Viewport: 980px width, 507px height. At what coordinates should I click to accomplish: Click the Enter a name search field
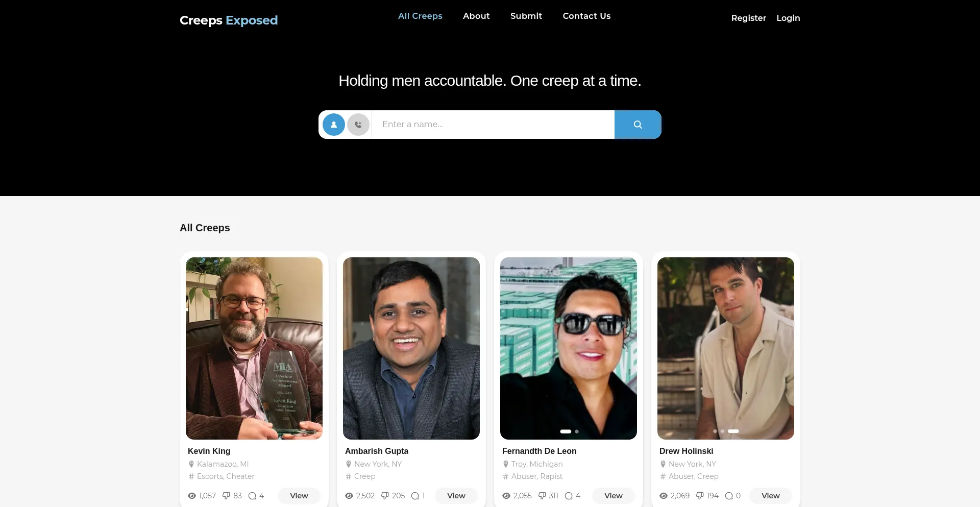tap(493, 125)
